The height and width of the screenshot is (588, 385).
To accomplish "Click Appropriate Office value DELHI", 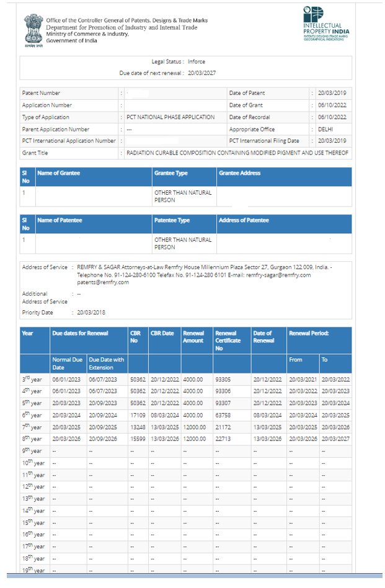I will 325,130.
